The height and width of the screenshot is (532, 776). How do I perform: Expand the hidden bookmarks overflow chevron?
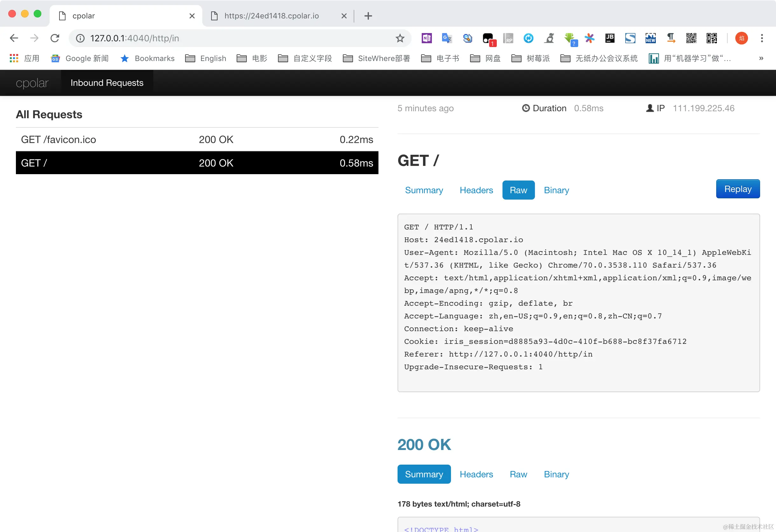point(761,58)
